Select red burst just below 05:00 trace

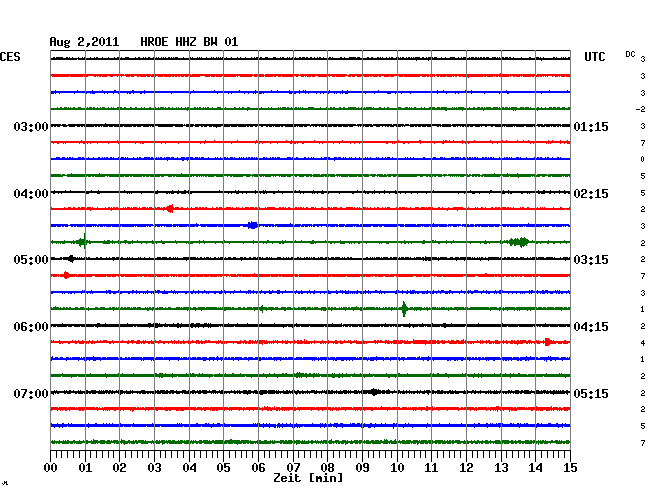pos(66,275)
